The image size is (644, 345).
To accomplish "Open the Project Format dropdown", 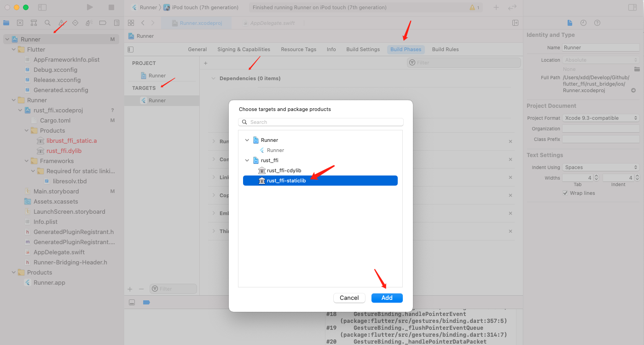I will click(x=601, y=118).
